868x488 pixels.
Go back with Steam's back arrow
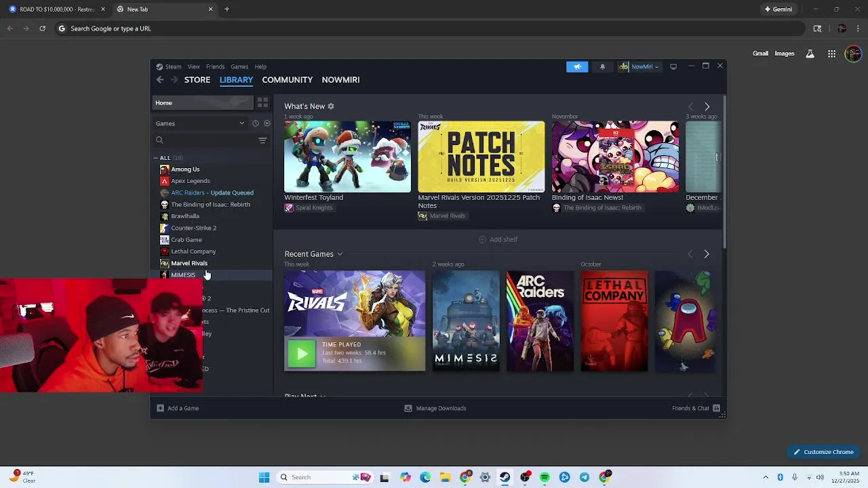coord(160,79)
